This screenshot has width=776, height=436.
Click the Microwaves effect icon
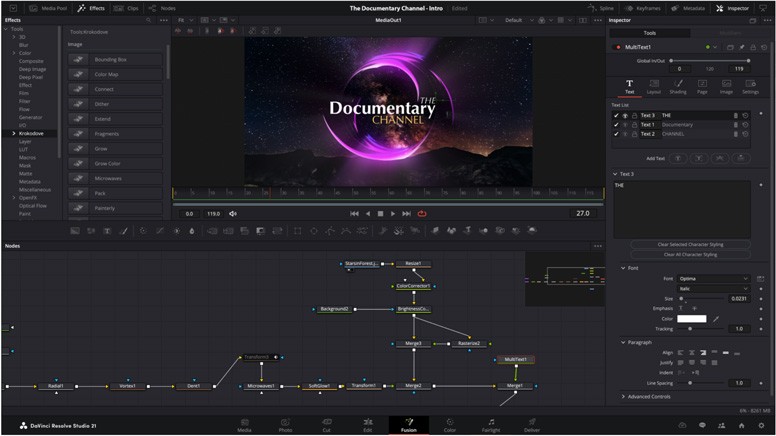pos(78,178)
